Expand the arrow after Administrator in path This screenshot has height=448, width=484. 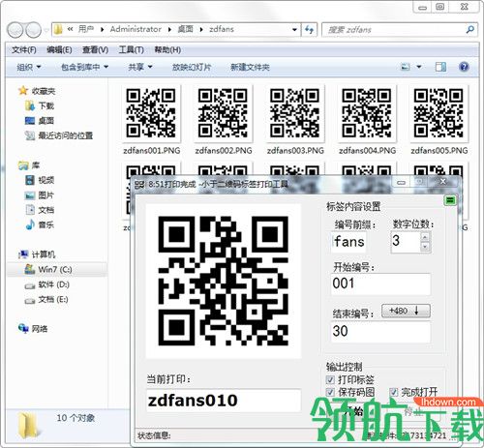(169, 30)
